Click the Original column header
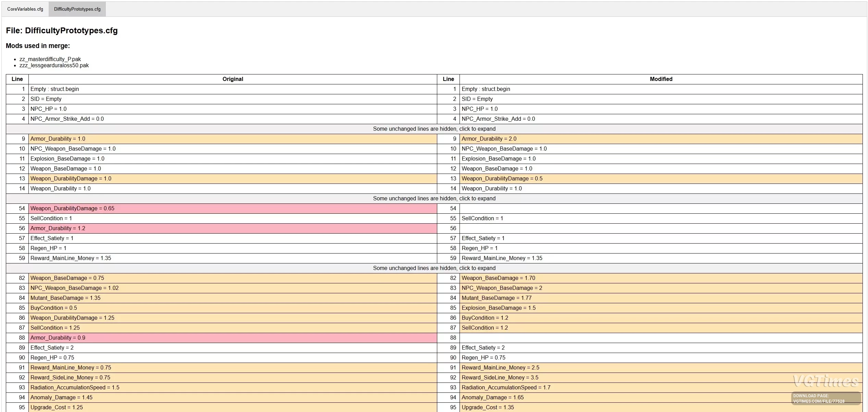This screenshot has height=412, width=868. pyautogui.click(x=233, y=79)
